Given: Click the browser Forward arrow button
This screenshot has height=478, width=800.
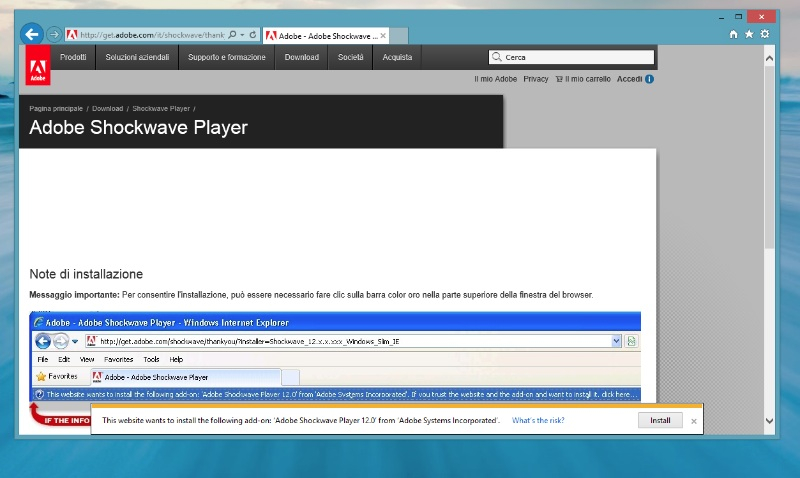Looking at the screenshot, I should tap(54, 34).
